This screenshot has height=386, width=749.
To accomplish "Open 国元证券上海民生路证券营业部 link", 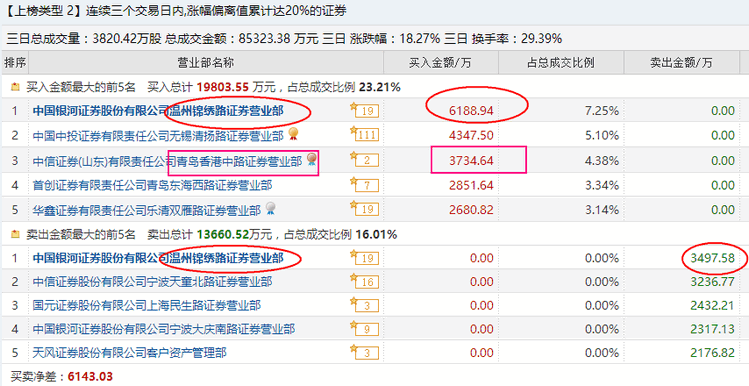I will (147, 305).
